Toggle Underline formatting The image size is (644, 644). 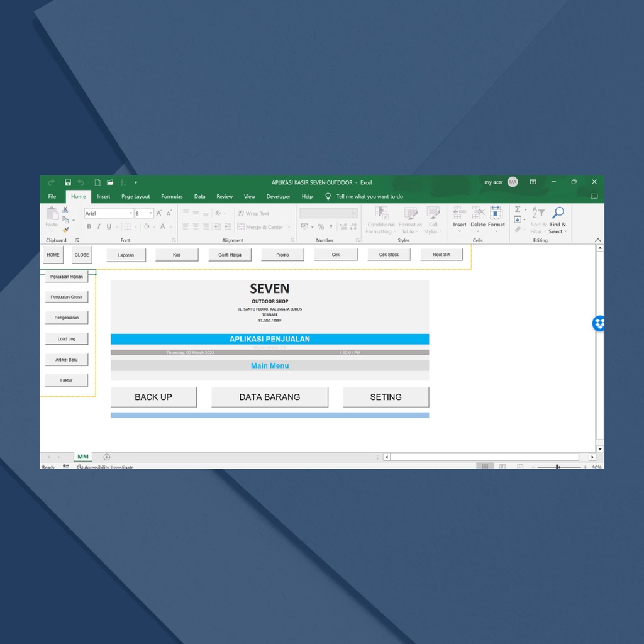pos(109,226)
